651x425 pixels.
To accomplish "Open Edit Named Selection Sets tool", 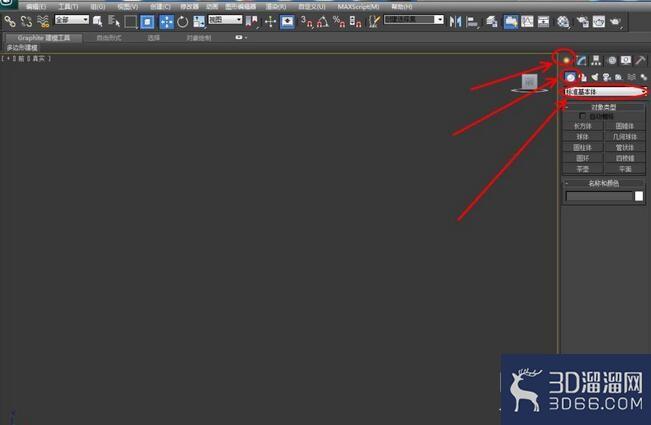I will click(x=374, y=21).
